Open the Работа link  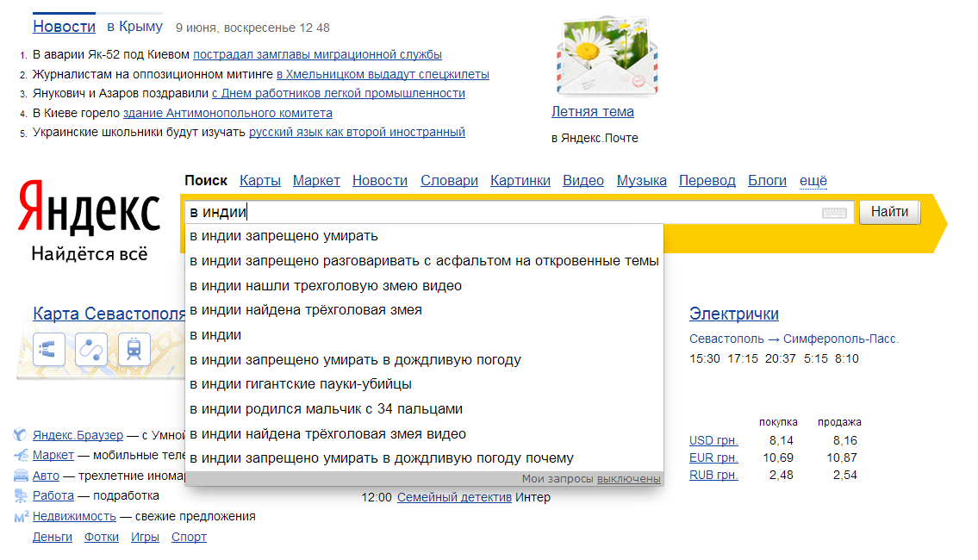click(53, 495)
